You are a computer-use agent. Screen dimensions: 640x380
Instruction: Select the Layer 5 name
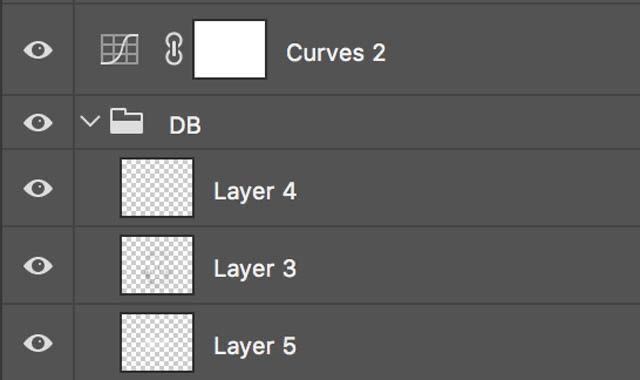click(255, 346)
